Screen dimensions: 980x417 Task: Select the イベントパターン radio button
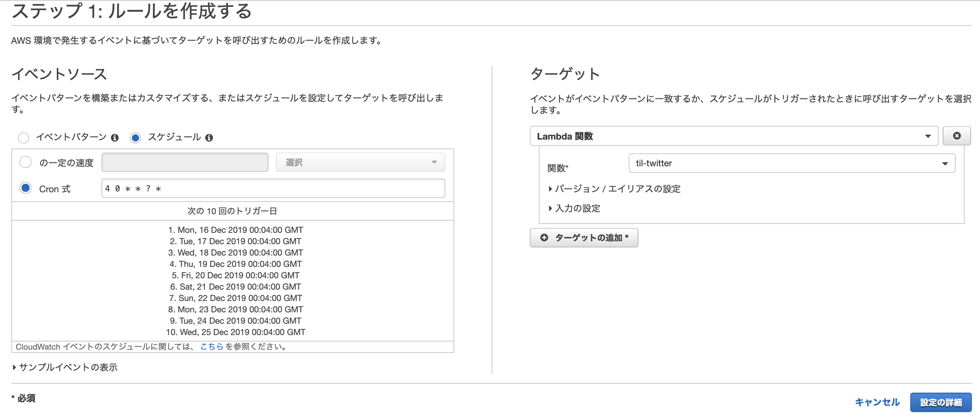click(x=24, y=138)
